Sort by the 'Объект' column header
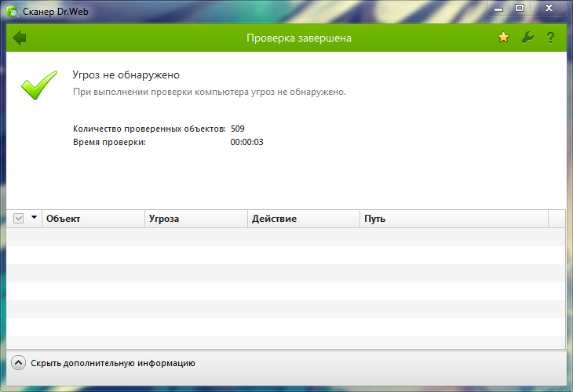This screenshot has width=573, height=392. click(93, 219)
